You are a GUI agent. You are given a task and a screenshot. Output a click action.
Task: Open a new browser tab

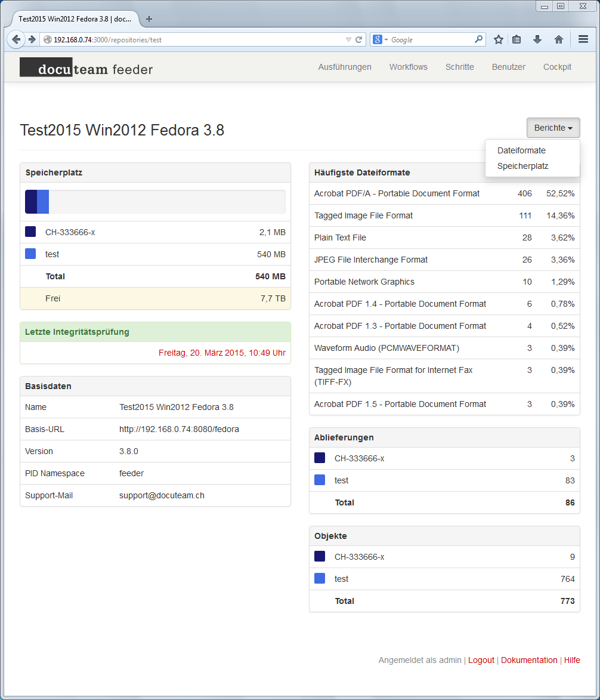(149, 18)
